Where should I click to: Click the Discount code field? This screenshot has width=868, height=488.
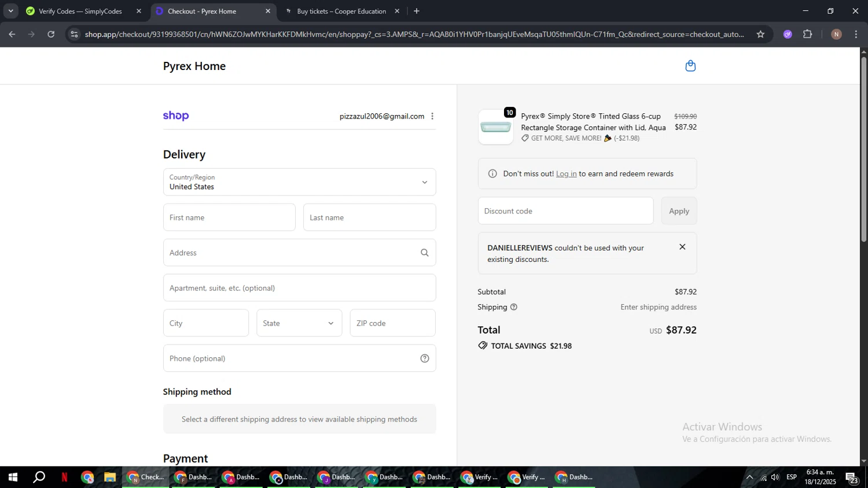565,211
